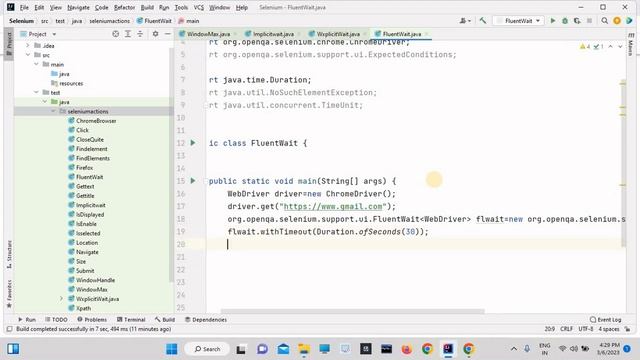Open the user account icon dropdown
Screen dimensions: 640x360
(x=465, y=20)
